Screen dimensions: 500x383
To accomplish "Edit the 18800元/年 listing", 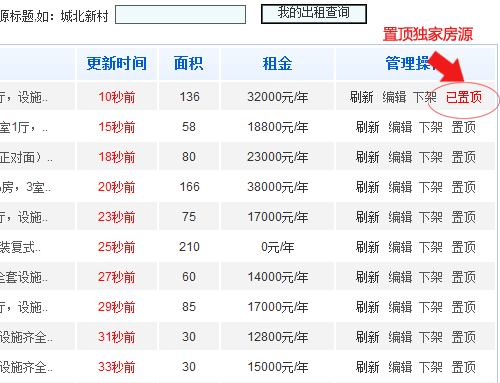I will click(400, 127).
